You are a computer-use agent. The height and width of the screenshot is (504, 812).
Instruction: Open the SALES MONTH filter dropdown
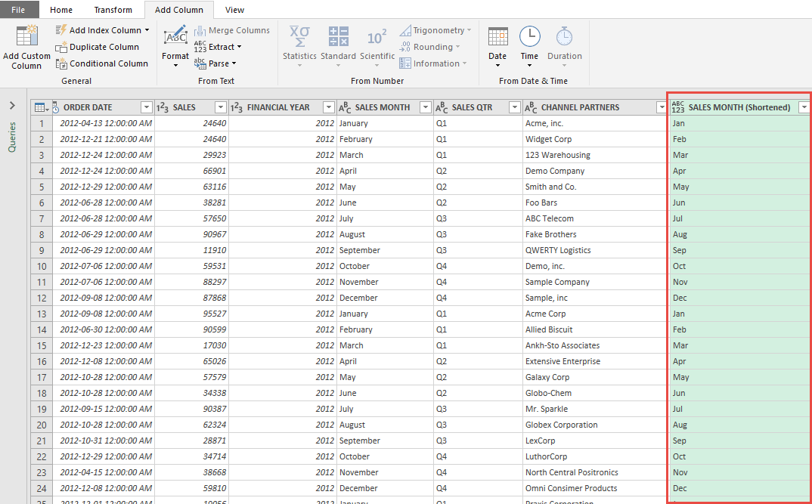pos(426,107)
